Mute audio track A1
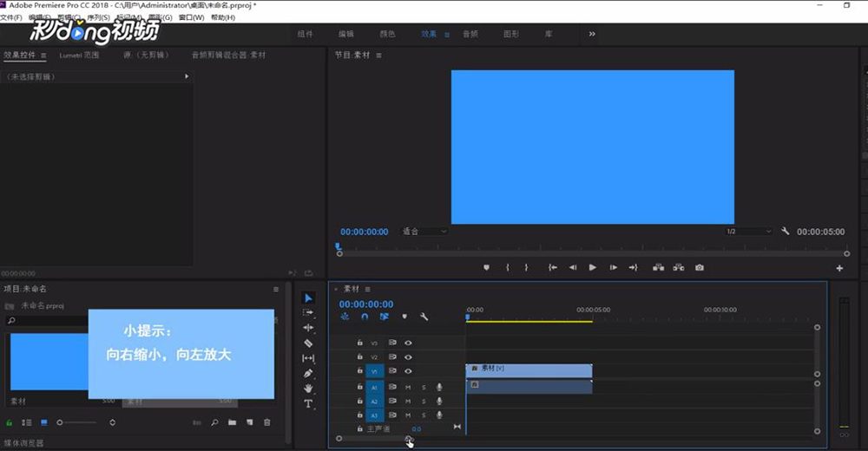Screen dimensions: 868x451 point(408,388)
